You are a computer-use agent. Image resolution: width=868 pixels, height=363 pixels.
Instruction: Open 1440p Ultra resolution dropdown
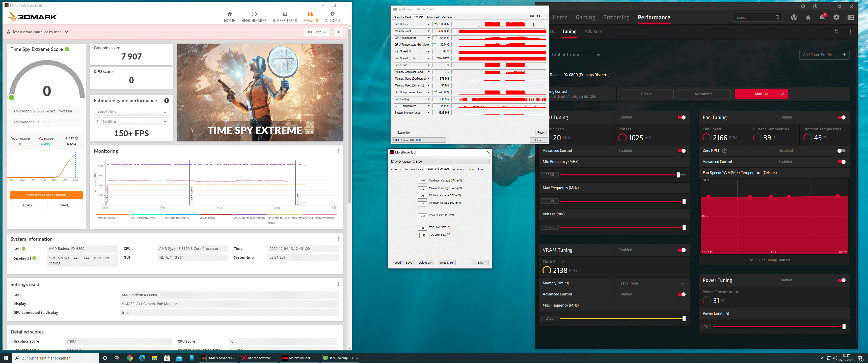coord(131,122)
